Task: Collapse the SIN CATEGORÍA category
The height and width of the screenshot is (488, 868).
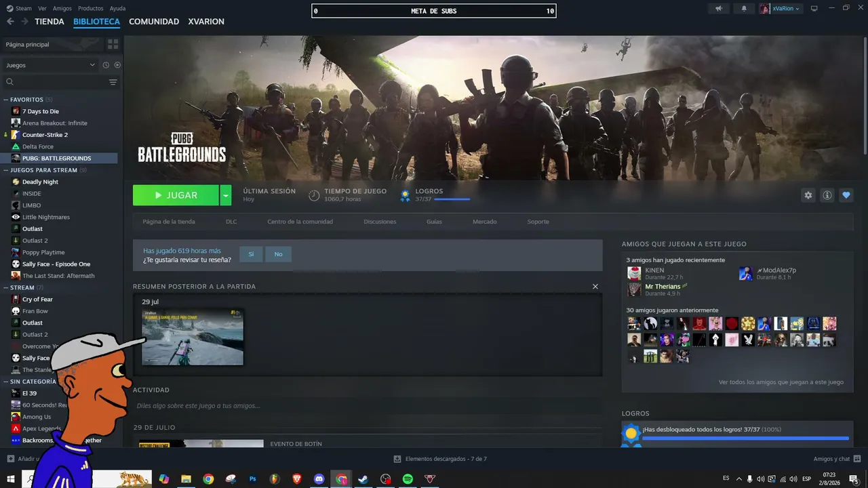Action: click(5, 382)
